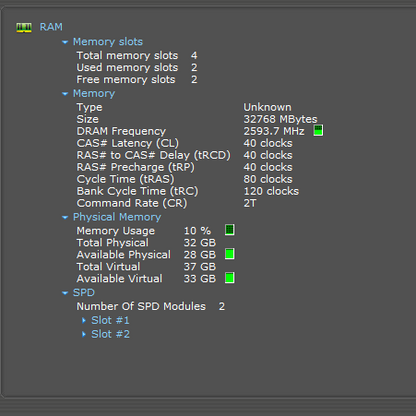
Task: Collapse the Memory slots section
Action: click(65, 42)
